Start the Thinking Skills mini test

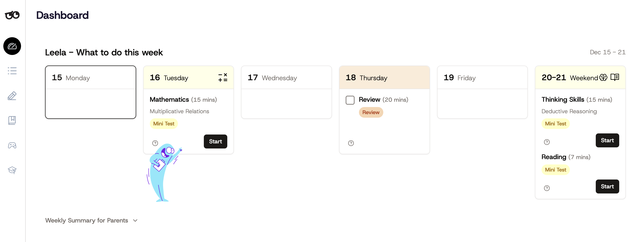[x=607, y=141]
